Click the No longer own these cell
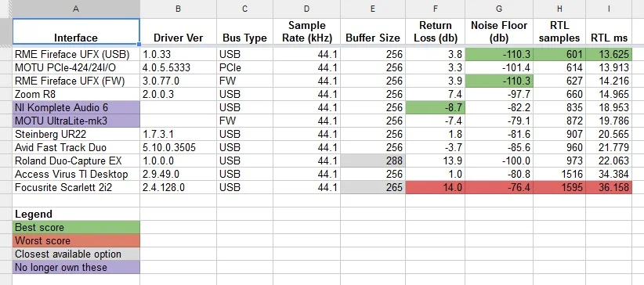The width and height of the screenshot is (644, 285). 76,267
